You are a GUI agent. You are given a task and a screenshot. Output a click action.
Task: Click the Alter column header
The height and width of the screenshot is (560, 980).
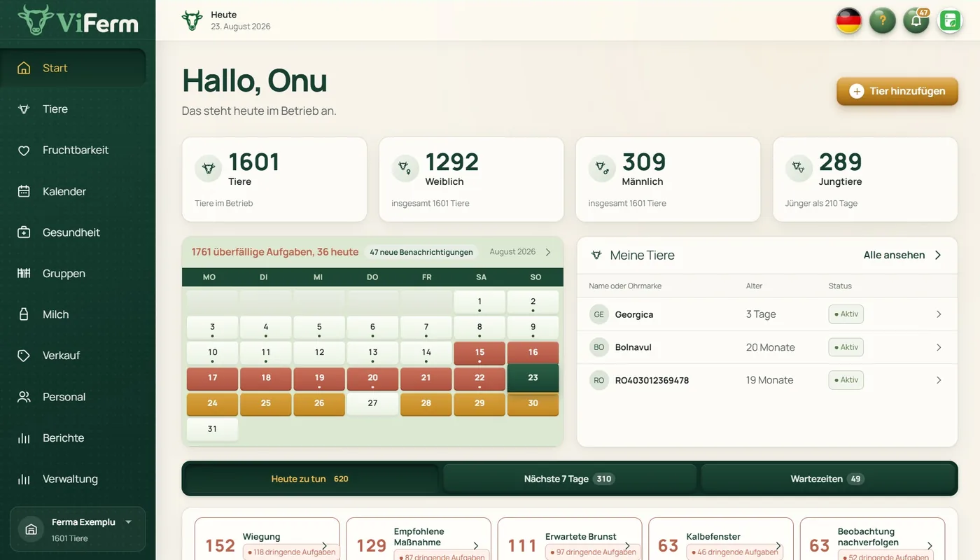[x=754, y=286]
